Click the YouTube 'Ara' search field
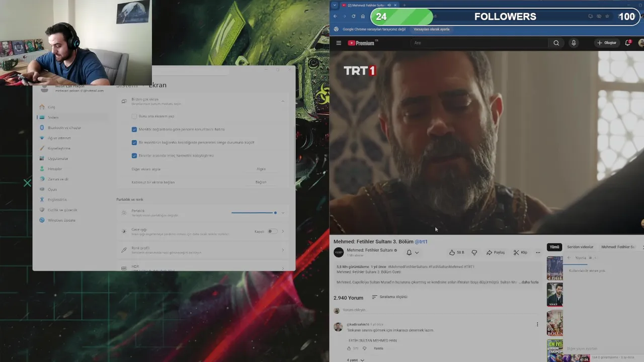This screenshot has height=362, width=644. [478, 43]
